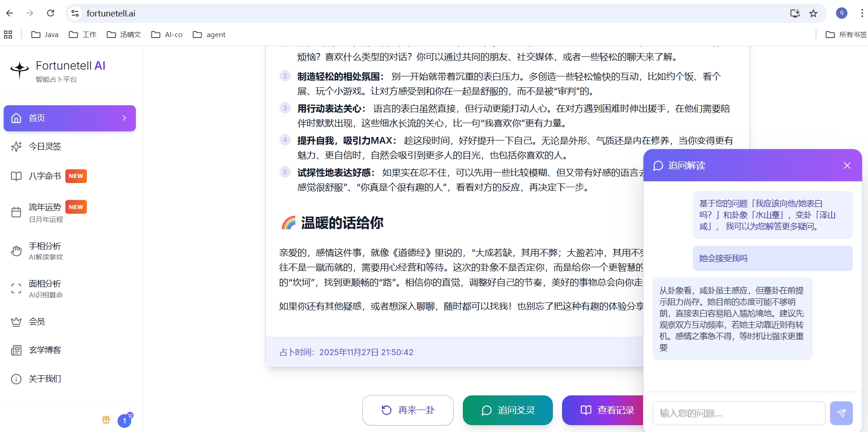868x432 pixels.
Task: Expand the 首页 menu chevron arrow
Action: 124,118
